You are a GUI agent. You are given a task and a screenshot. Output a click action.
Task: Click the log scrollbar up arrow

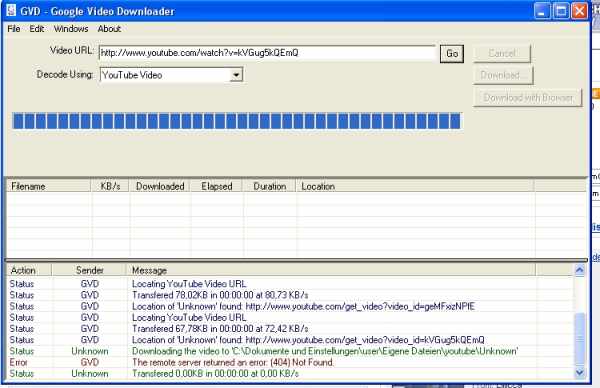pyautogui.click(x=579, y=271)
